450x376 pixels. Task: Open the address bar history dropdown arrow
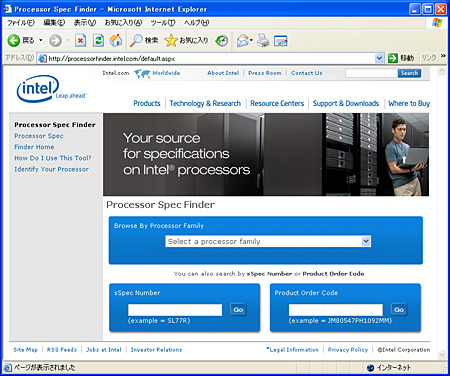379,58
